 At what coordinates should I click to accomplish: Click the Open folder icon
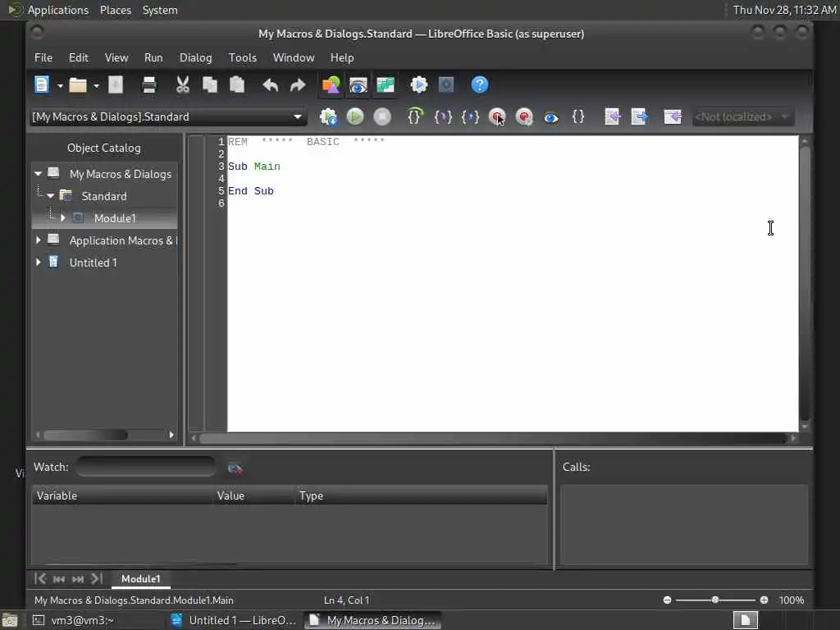point(78,84)
